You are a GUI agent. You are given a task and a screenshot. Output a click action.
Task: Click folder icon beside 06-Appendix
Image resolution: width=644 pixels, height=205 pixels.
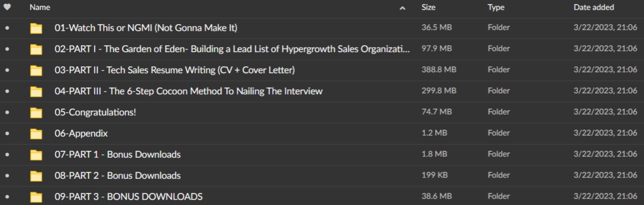36,134
